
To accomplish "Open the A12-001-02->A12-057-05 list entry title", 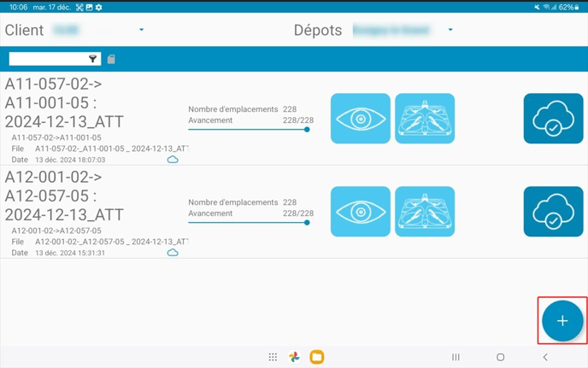I will tap(64, 196).
